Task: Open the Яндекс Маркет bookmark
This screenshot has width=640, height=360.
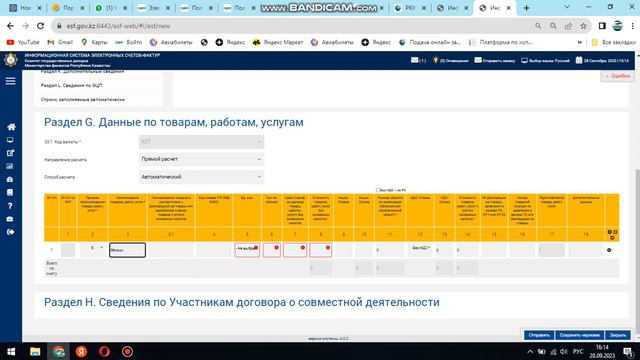Action: coord(278,42)
